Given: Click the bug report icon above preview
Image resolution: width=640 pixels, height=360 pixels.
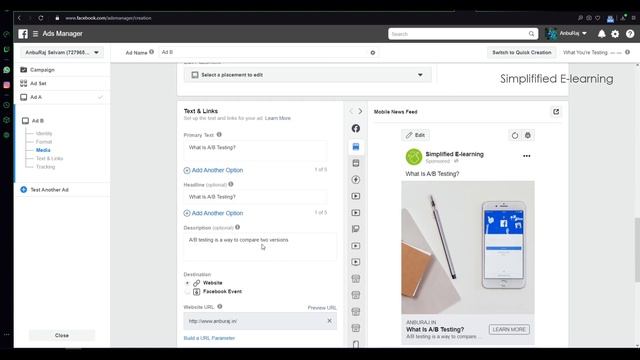Looking at the screenshot, I should [527, 135].
